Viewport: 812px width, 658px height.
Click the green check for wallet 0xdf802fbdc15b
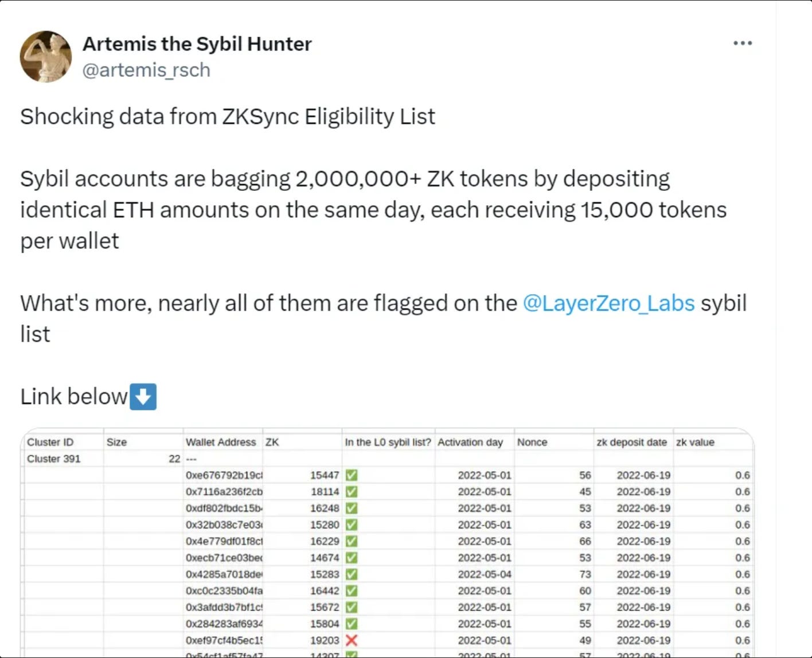pyautogui.click(x=352, y=508)
